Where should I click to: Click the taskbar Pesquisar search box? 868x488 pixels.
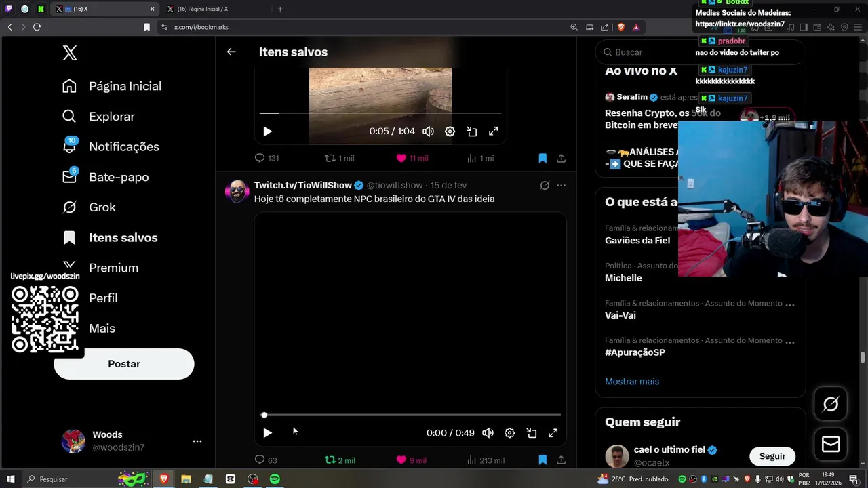pyautogui.click(x=87, y=479)
